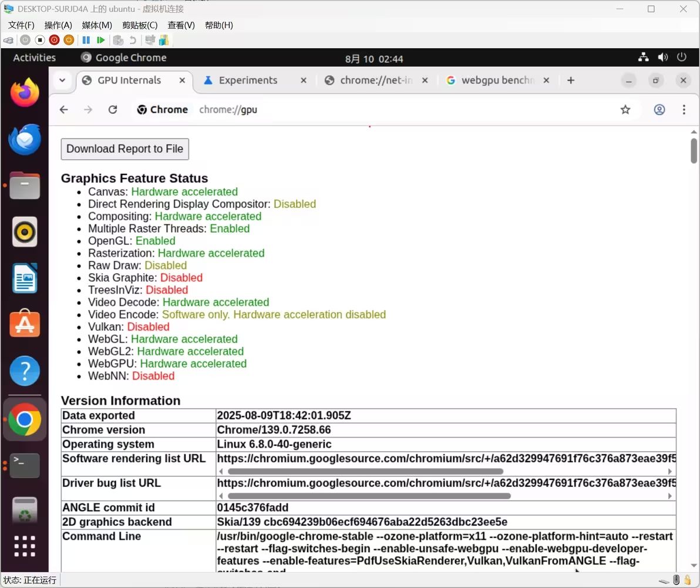The width and height of the screenshot is (700, 588).
Task: Open the 帮助(H) menu
Action: (x=218, y=25)
